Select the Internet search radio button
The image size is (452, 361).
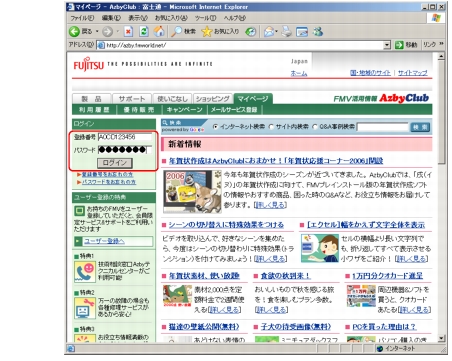click(x=215, y=127)
